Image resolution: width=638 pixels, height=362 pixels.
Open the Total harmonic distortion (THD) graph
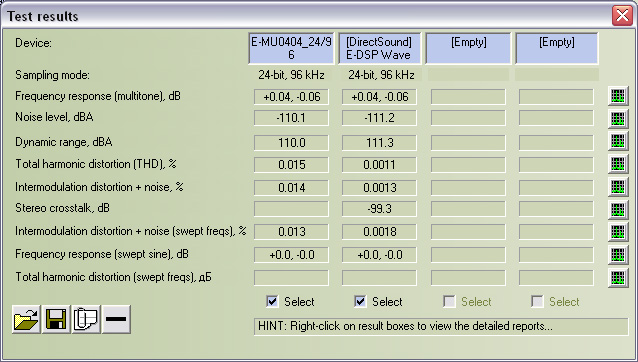click(x=618, y=164)
